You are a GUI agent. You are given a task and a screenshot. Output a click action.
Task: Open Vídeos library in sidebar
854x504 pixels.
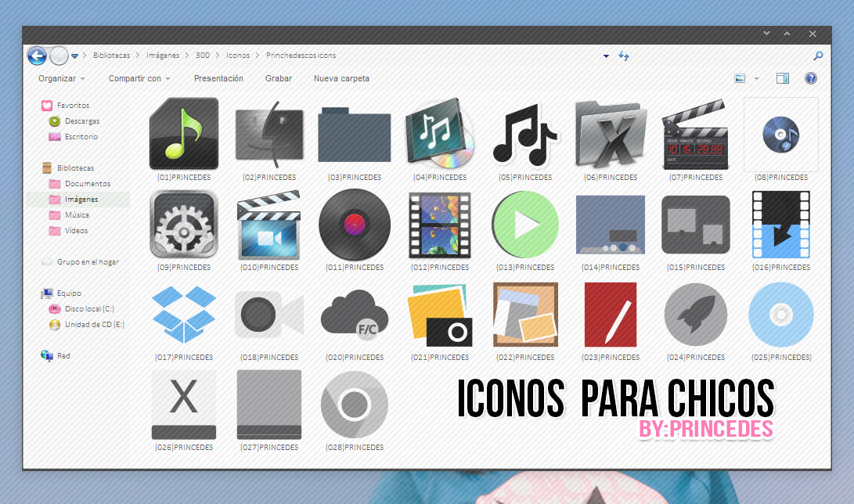76,231
